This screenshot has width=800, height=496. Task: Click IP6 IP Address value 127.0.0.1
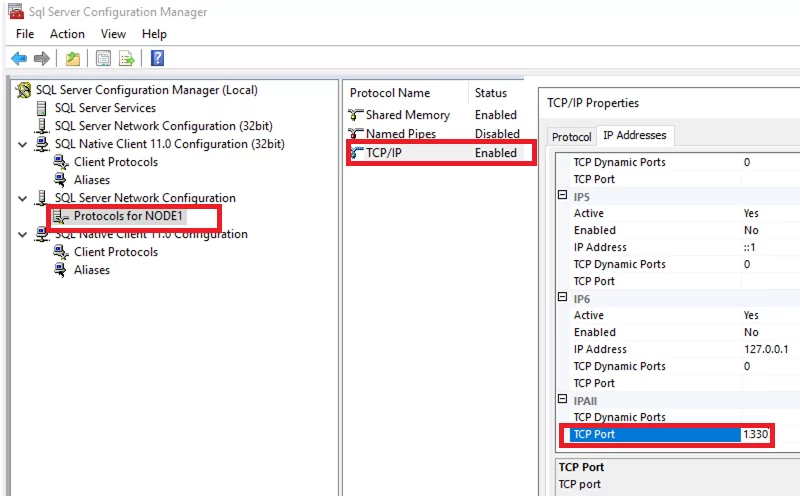pos(766,349)
